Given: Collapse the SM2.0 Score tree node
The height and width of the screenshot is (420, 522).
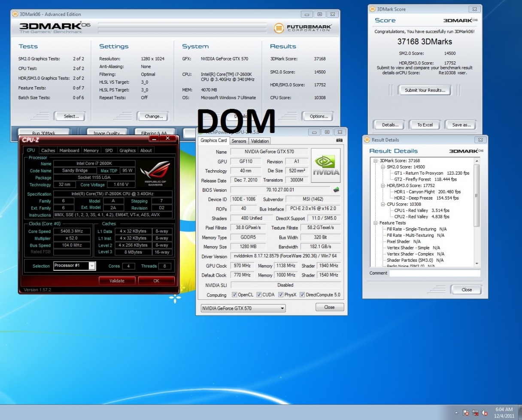Looking at the screenshot, I should (382, 167).
